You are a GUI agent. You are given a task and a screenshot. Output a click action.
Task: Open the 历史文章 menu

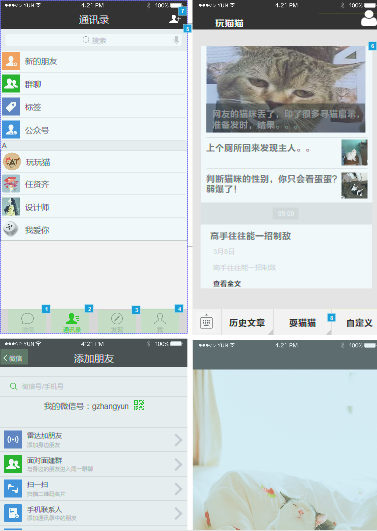(x=247, y=322)
